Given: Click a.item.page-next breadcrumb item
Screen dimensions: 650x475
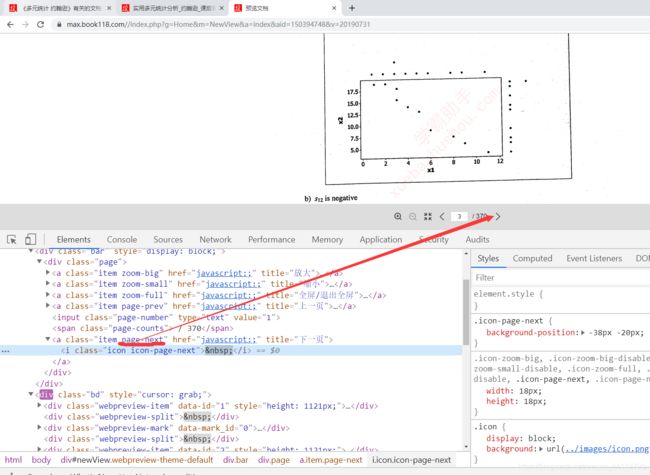Looking at the screenshot, I should (x=331, y=460).
